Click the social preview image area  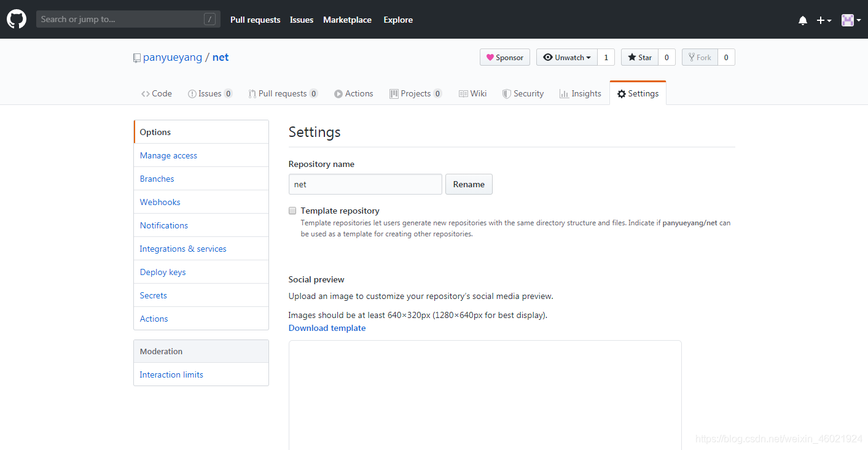tap(485, 395)
